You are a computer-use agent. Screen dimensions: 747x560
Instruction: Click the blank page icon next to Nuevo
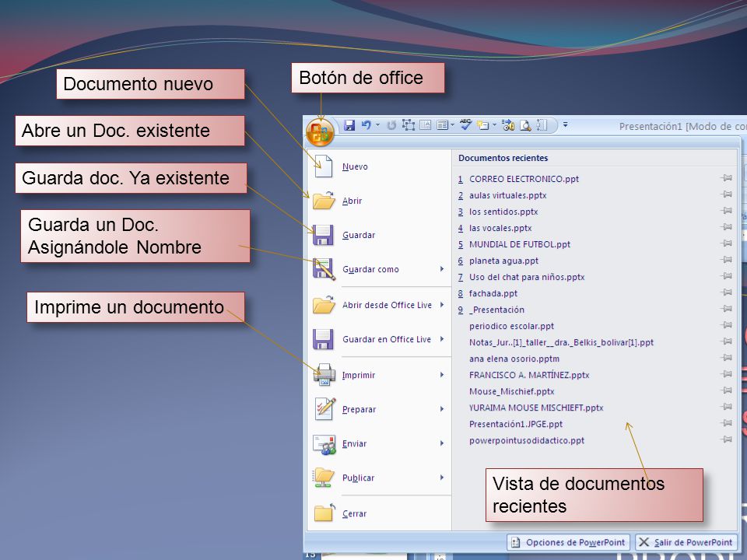(324, 166)
